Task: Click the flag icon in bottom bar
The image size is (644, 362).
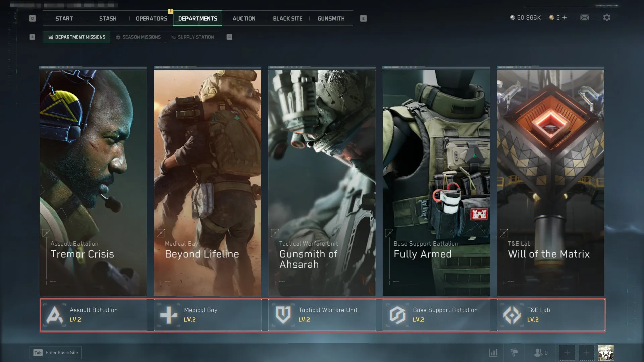Action: pos(514,353)
